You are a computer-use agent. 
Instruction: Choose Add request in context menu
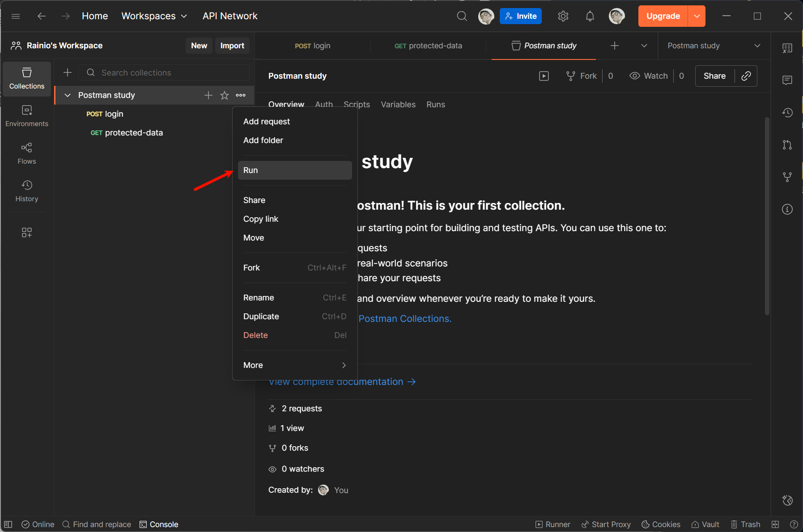295,122
